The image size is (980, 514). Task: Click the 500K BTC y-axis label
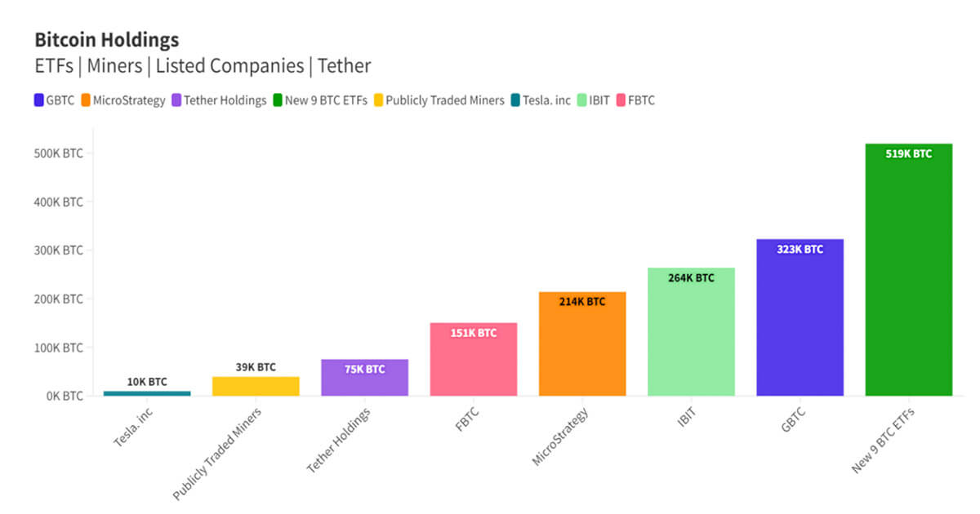coord(60,153)
